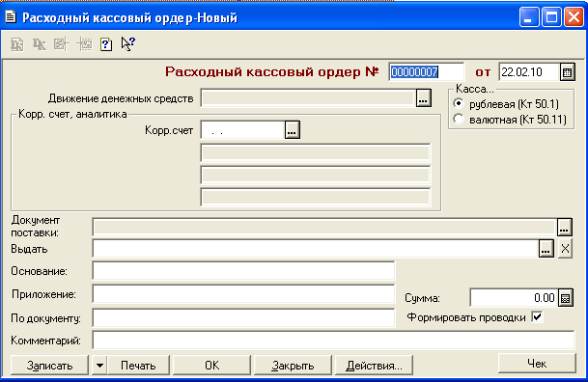Open the Документ поставки selection button

[565, 227]
